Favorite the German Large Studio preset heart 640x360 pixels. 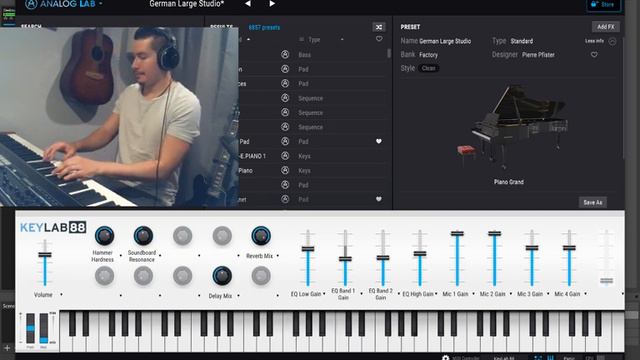pos(594,54)
